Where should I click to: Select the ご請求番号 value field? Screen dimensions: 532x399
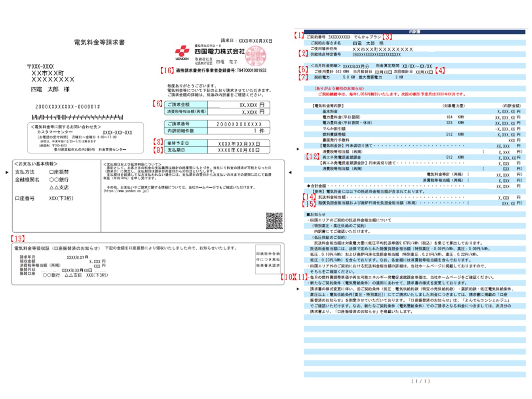(x=239, y=124)
